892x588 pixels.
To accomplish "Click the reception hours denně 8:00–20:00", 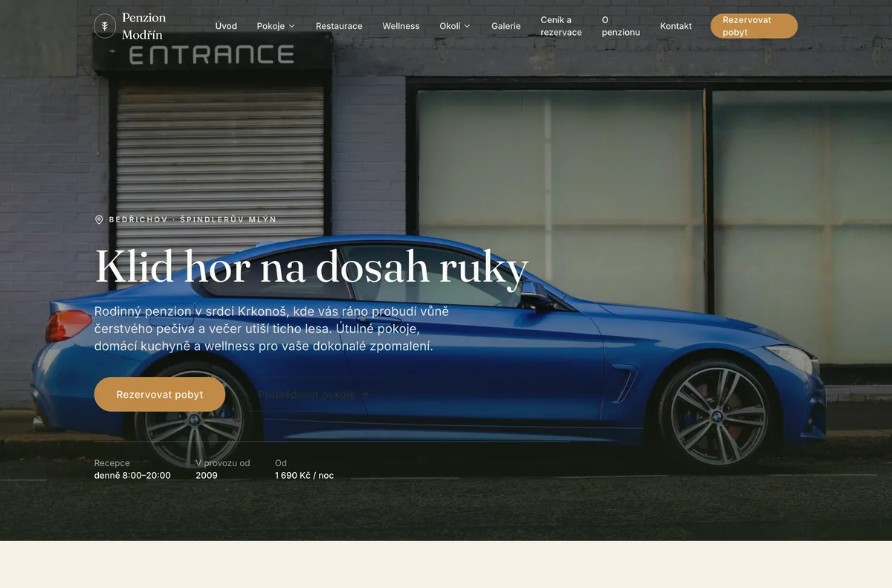I will pyautogui.click(x=132, y=476).
